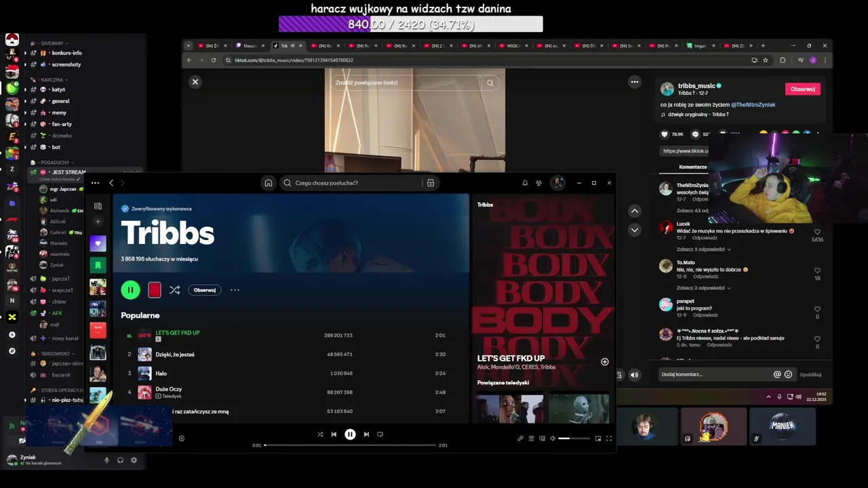
Task: Reload the TikTok page in browser
Action: tap(214, 60)
